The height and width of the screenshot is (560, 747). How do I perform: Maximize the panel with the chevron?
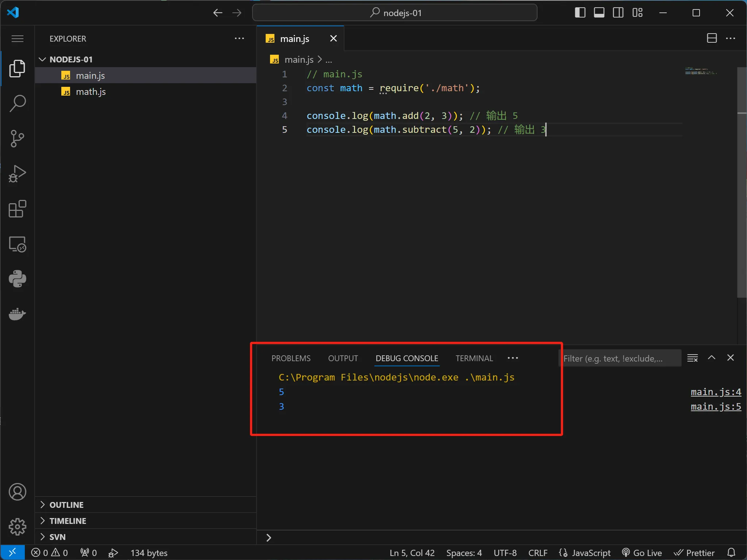click(x=711, y=358)
